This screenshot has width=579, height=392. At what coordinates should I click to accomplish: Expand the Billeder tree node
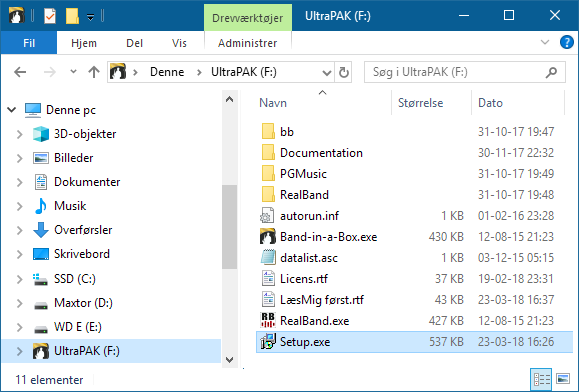pos(20,158)
